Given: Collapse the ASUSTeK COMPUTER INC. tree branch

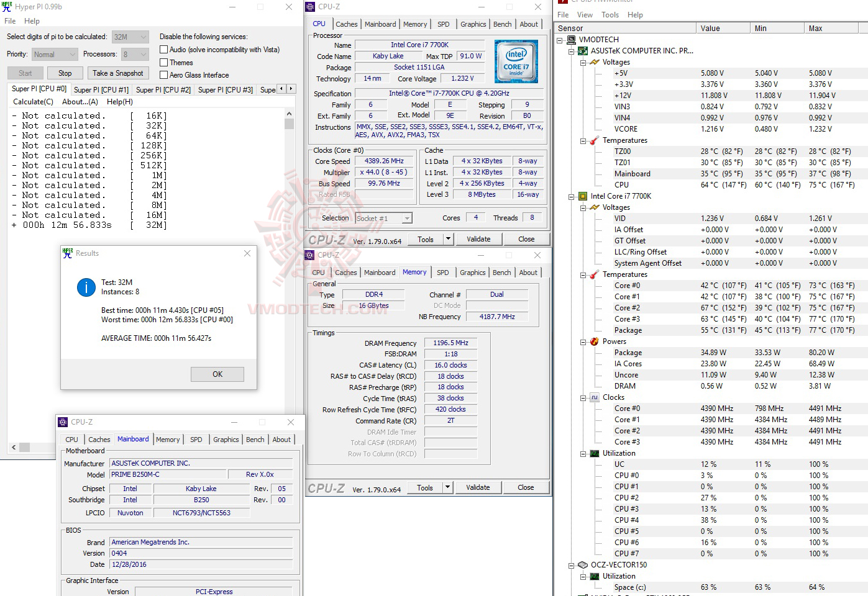Looking at the screenshot, I should pyautogui.click(x=572, y=51).
